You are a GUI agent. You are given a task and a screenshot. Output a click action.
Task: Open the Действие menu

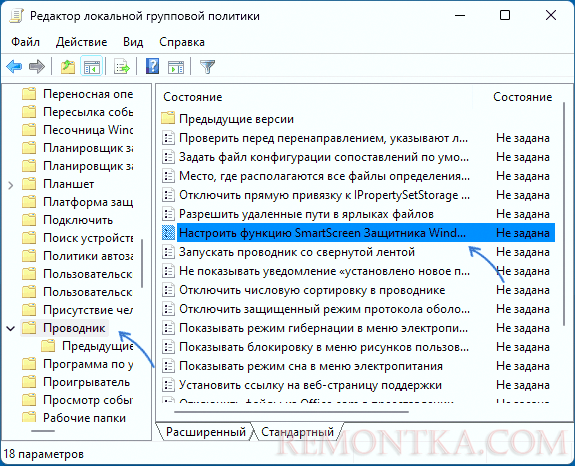point(81,42)
